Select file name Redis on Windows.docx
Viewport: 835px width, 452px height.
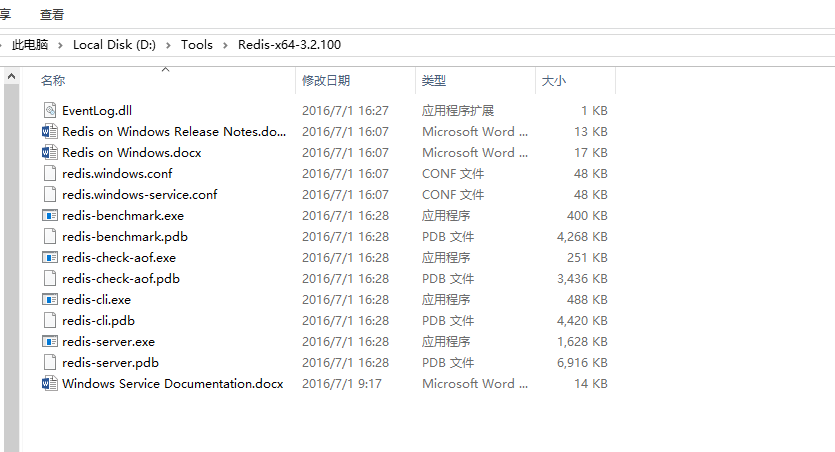(132, 152)
